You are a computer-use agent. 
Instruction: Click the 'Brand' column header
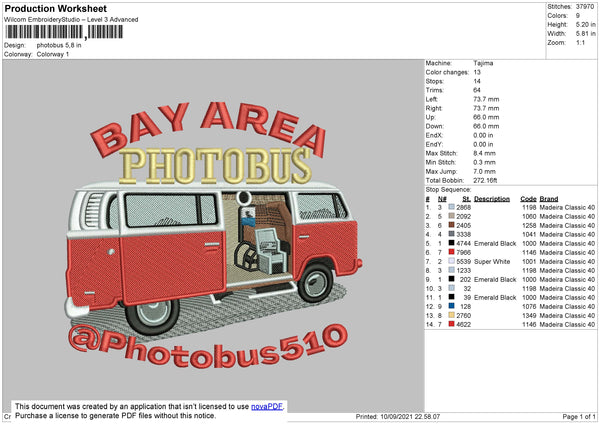[x=549, y=199]
